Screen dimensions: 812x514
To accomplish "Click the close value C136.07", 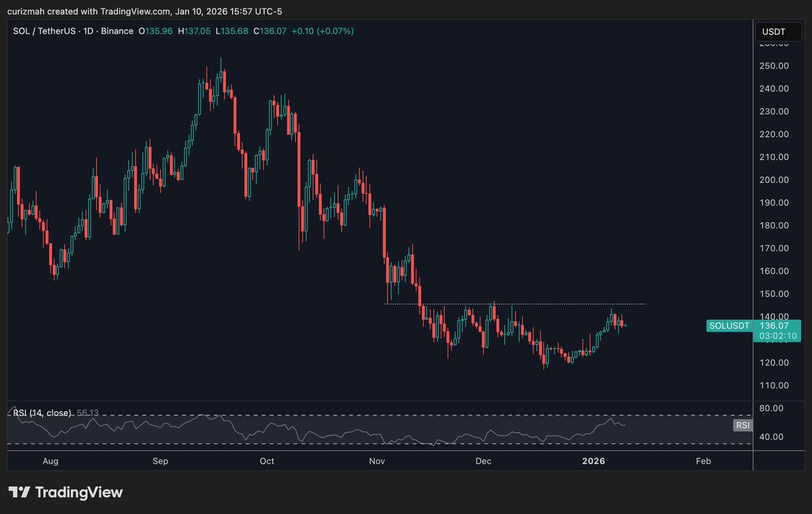I will pos(270,31).
